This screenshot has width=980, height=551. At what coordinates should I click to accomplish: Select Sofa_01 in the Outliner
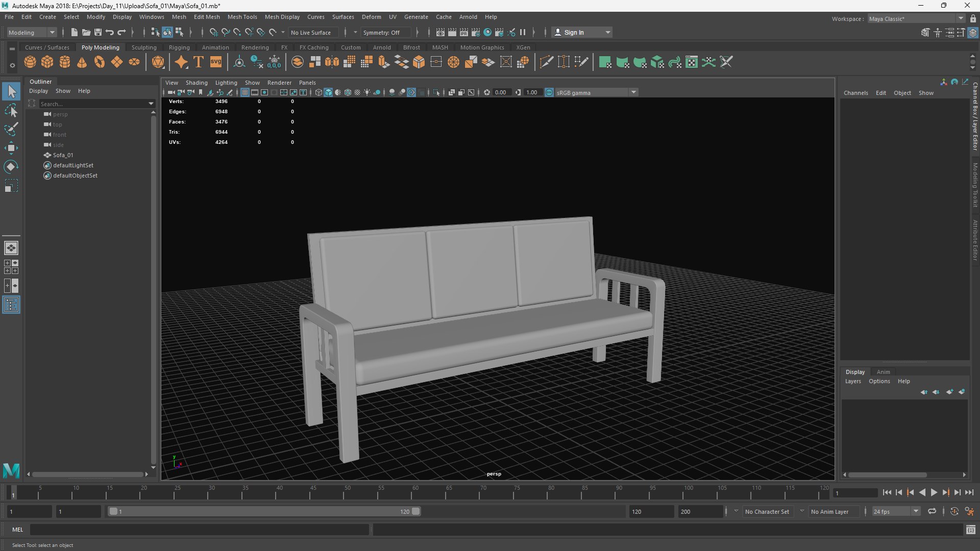coord(63,155)
